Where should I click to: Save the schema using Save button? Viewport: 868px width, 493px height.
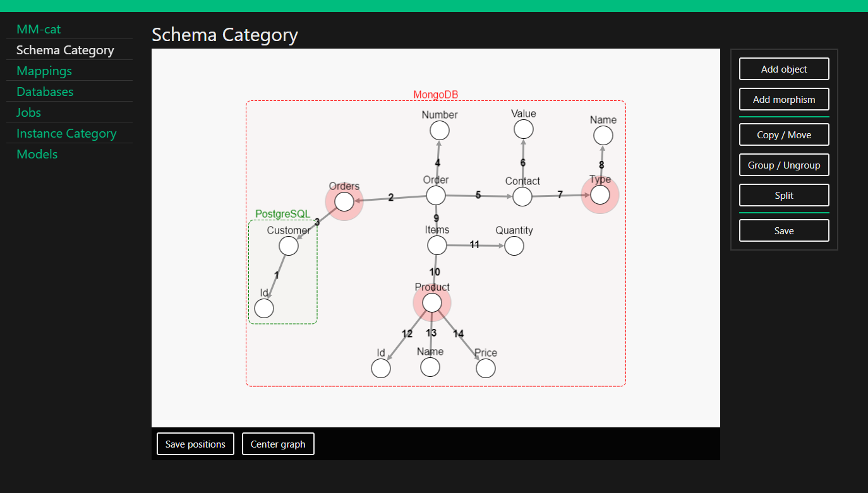pos(784,230)
